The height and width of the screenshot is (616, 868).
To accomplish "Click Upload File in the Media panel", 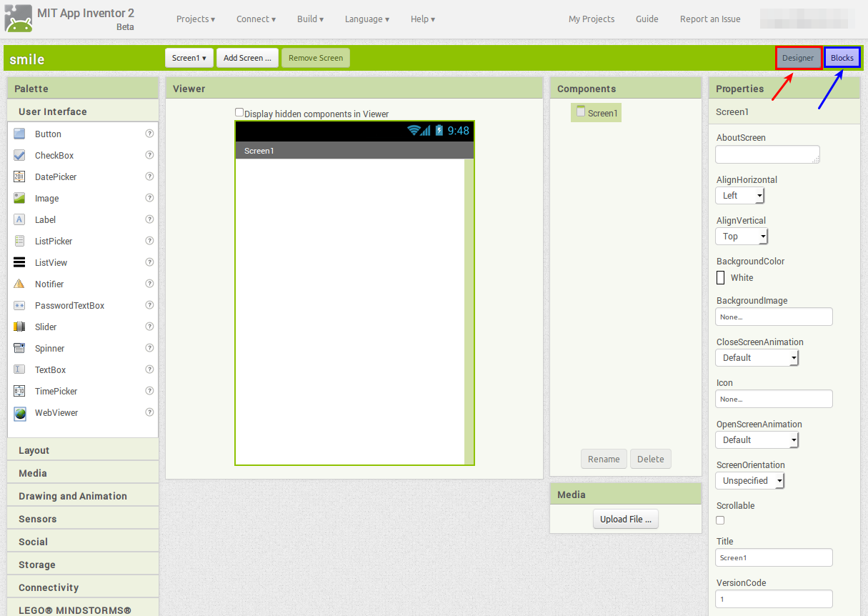I will click(x=625, y=519).
